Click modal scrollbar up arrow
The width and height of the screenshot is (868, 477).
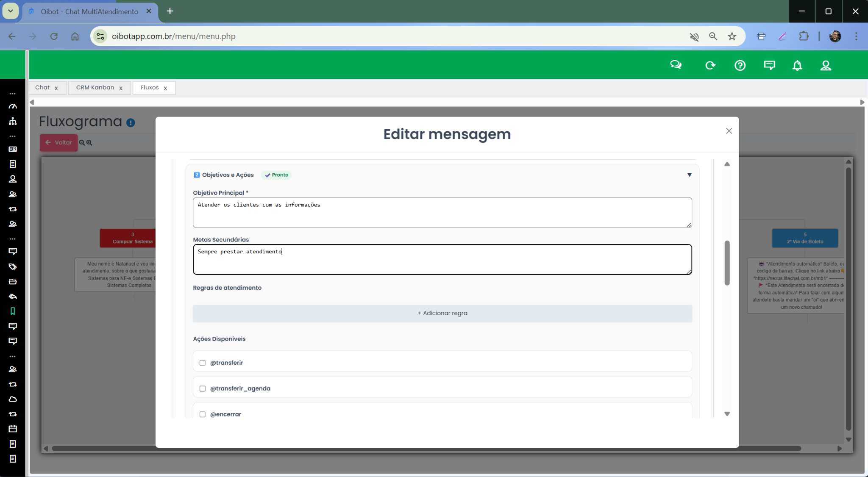727,164
